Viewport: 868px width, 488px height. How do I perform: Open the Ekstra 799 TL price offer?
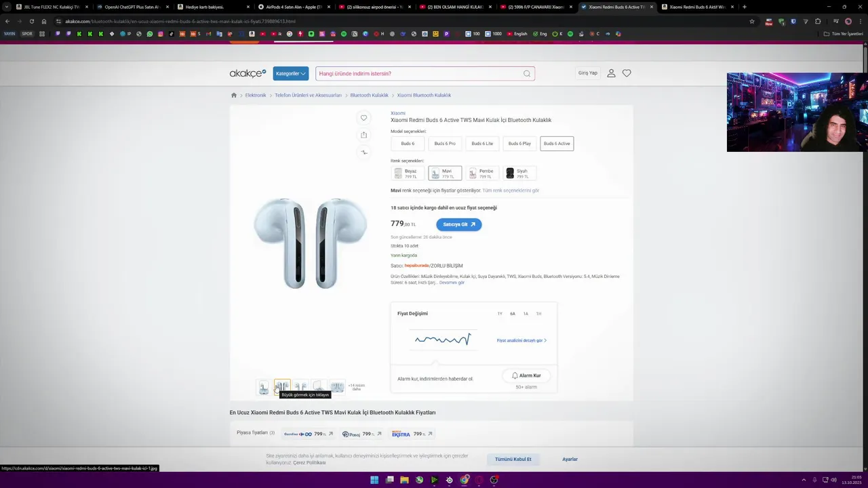point(412,434)
